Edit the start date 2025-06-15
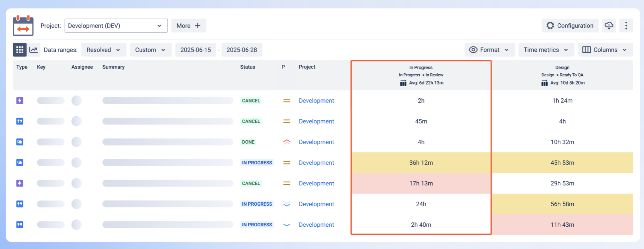 (196, 50)
